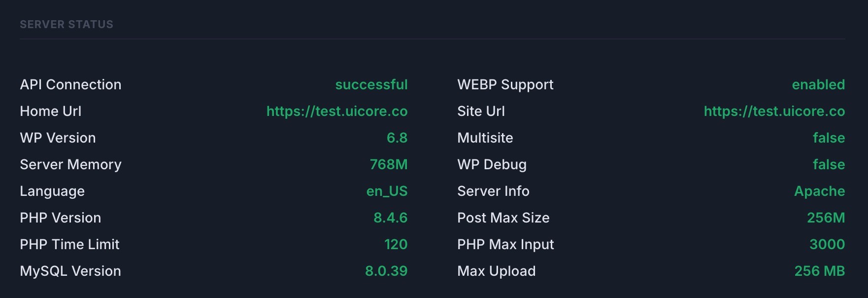868x298 pixels.
Task: Click the Multisite false value
Action: (829, 138)
